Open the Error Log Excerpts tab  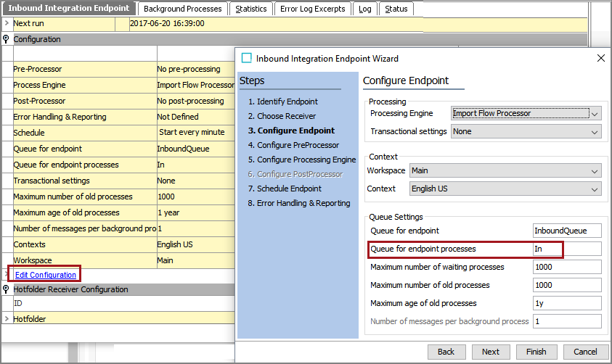(312, 9)
